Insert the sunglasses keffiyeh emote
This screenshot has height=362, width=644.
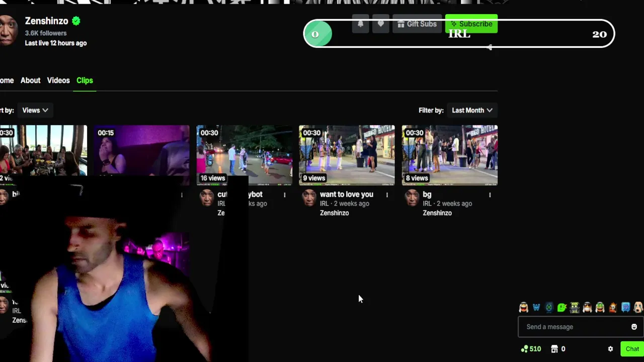pyautogui.click(x=587, y=308)
